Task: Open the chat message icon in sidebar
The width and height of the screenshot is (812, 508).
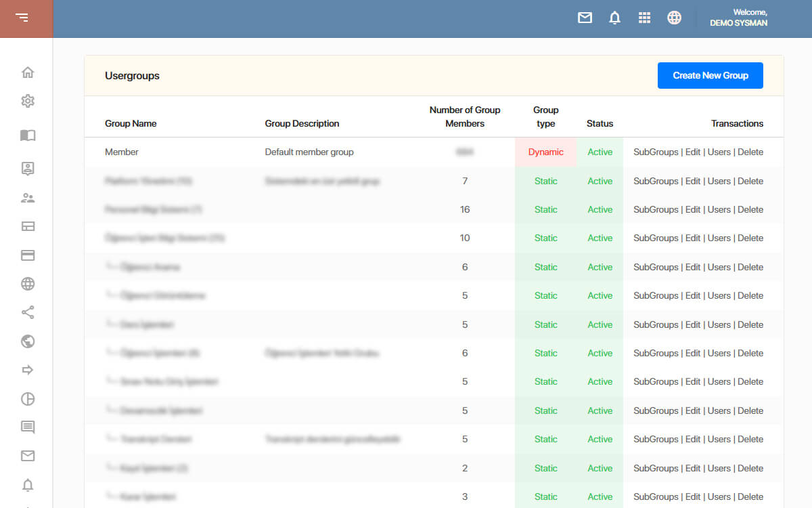Action: click(x=28, y=427)
